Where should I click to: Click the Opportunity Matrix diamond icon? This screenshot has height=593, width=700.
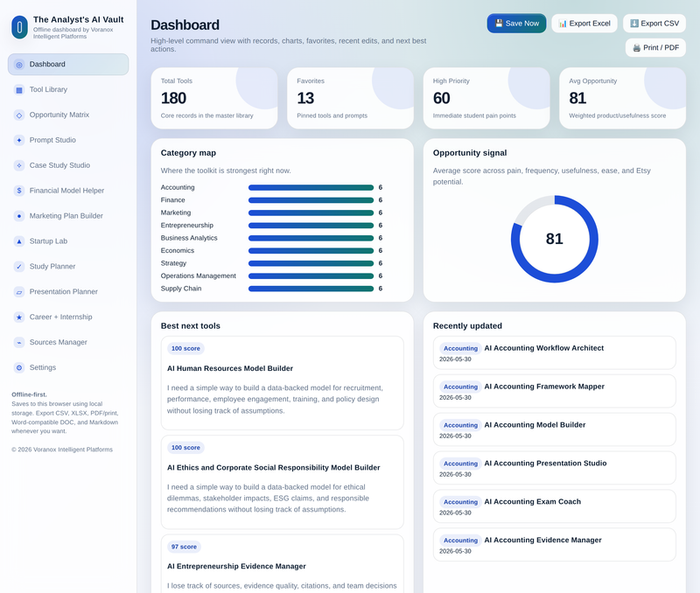coord(19,115)
